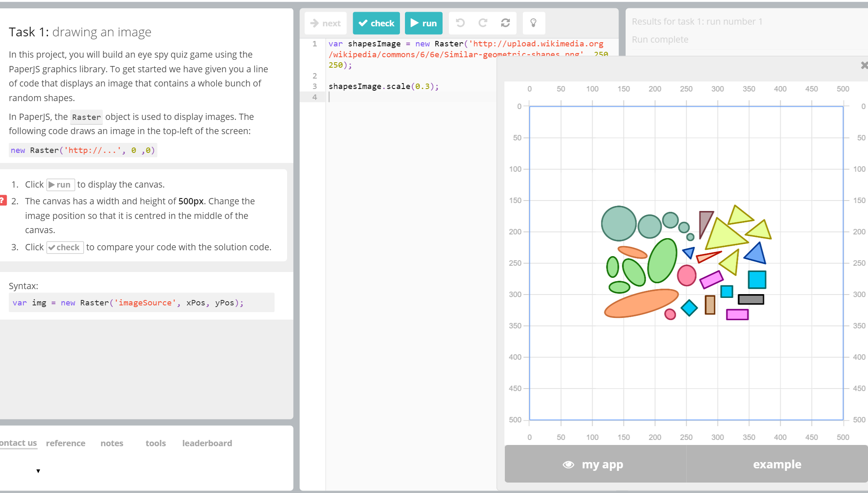Open the leaderboard tab
Viewport: 868px width, 493px height.
(x=207, y=443)
